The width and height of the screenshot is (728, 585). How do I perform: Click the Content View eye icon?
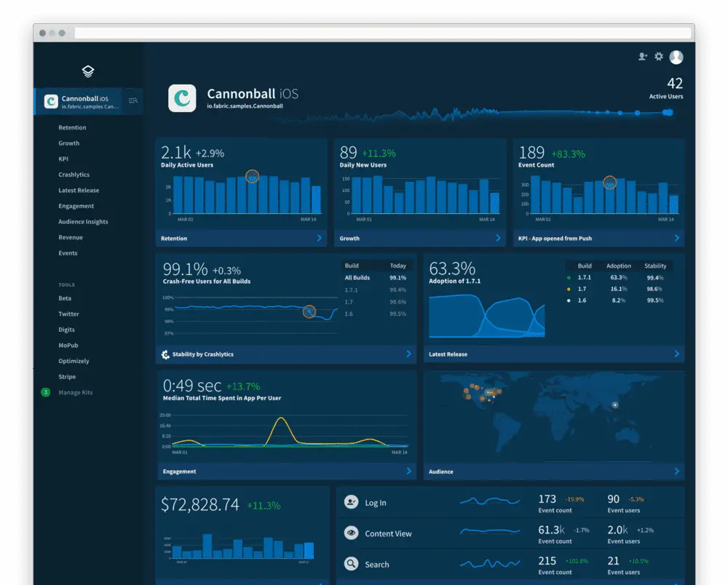[352, 533]
